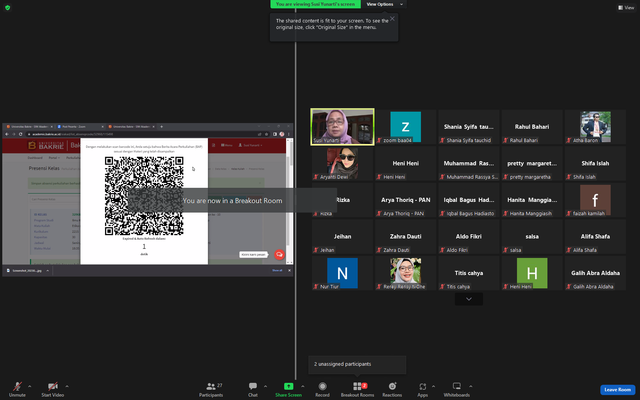Select Alifa Shafa's participant tile
This screenshot has height=400, width=640.
tap(595, 236)
